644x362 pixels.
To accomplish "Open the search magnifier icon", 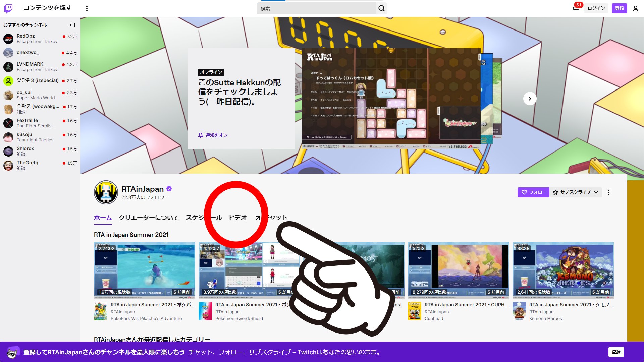I will pyautogui.click(x=381, y=8).
